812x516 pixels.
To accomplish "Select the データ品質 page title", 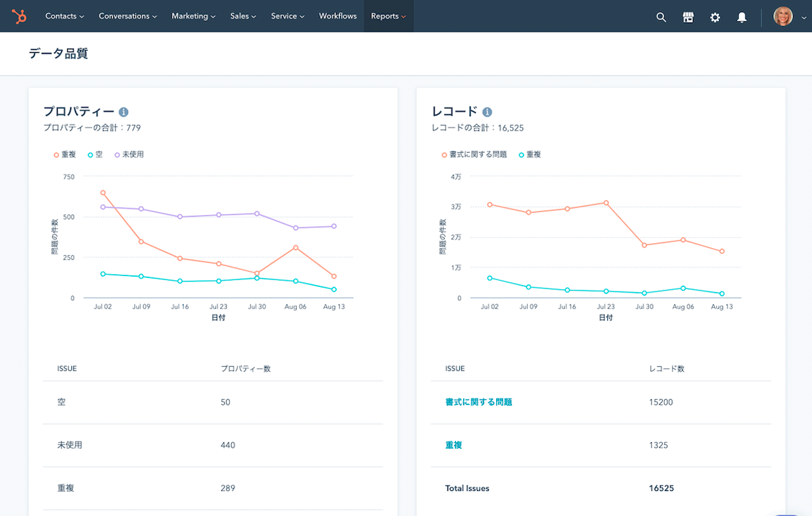I will pos(58,53).
